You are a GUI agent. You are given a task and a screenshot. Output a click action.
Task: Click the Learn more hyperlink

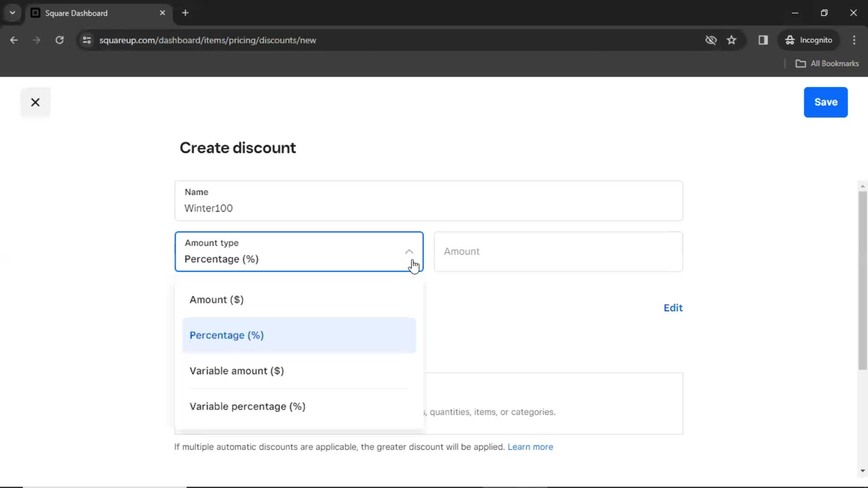coord(531,447)
